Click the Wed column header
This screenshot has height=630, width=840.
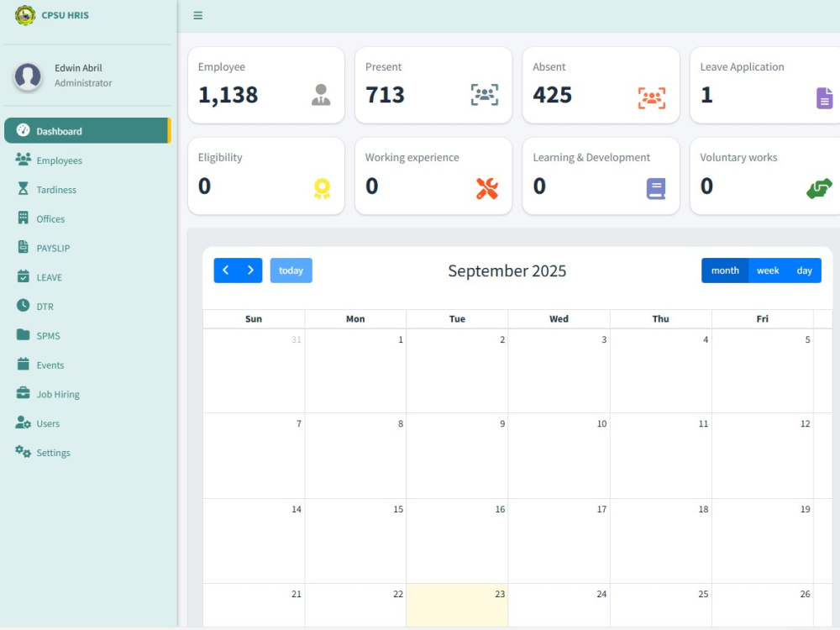coord(559,318)
